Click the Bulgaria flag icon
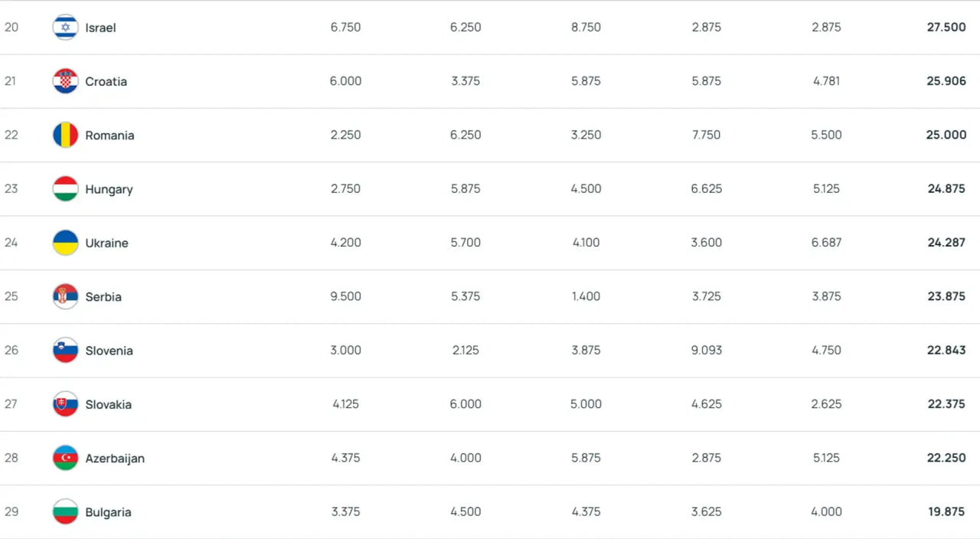Viewport: 980px width, 539px height. tap(65, 511)
